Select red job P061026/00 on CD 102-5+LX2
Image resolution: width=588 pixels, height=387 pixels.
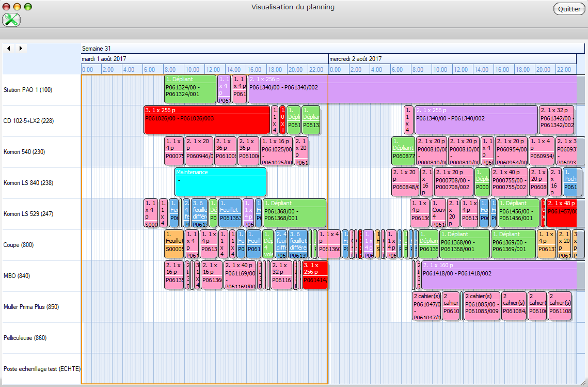point(206,120)
